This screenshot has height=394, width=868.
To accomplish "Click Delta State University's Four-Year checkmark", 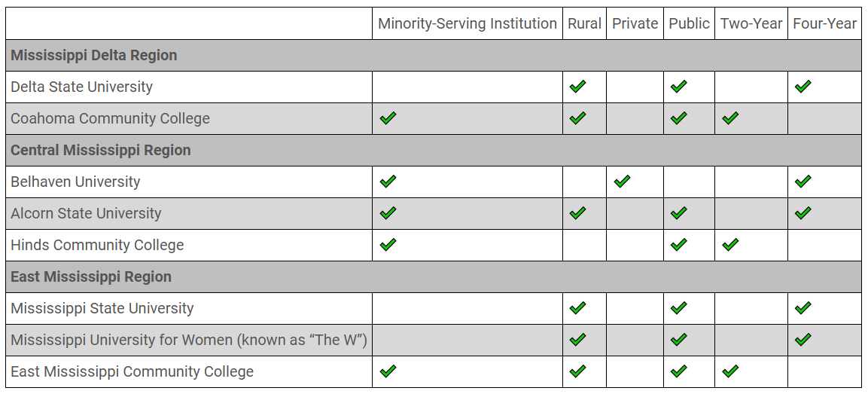I will click(x=803, y=87).
